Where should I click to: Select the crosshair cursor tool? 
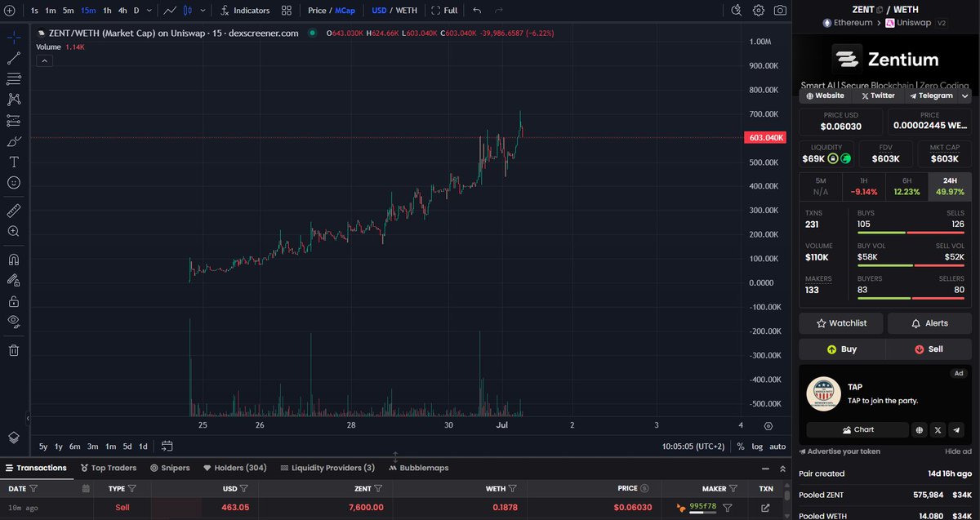click(x=14, y=38)
